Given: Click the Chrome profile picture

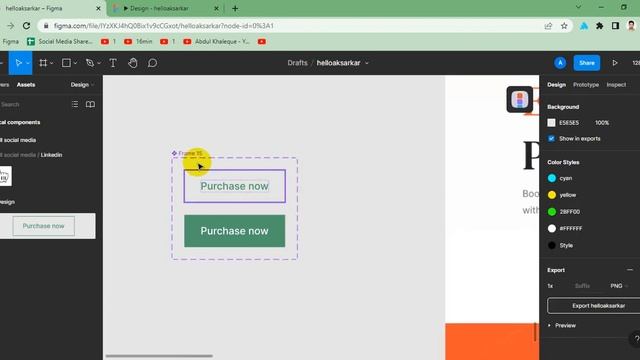Looking at the screenshot, I should point(631,26).
